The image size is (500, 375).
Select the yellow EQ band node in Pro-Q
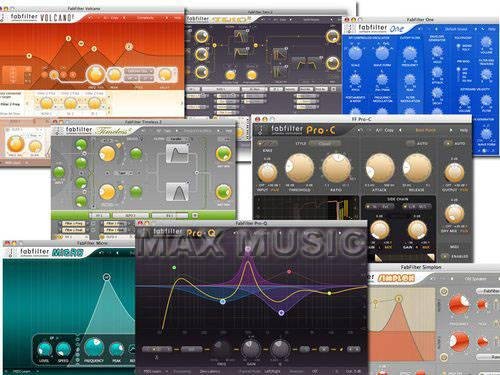[329, 293]
